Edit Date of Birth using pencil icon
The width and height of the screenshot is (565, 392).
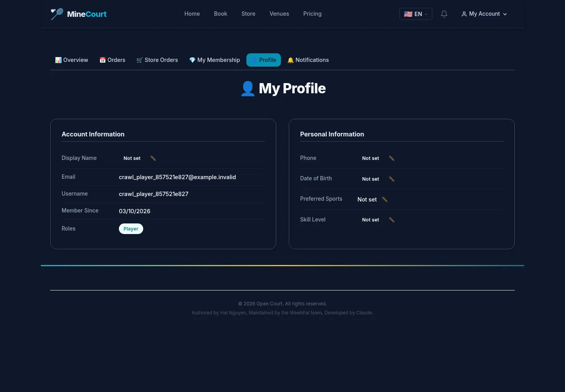pos(392,179)
